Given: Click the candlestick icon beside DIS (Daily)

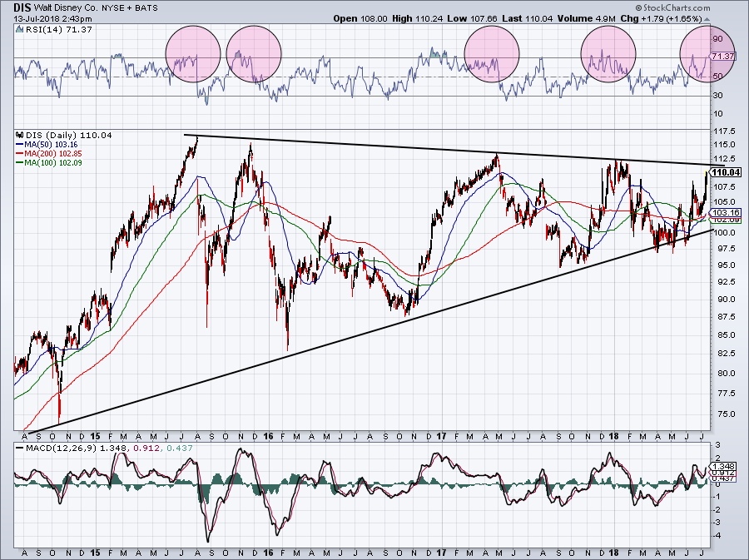Looking at the screenshot, I should coord(20,135).
